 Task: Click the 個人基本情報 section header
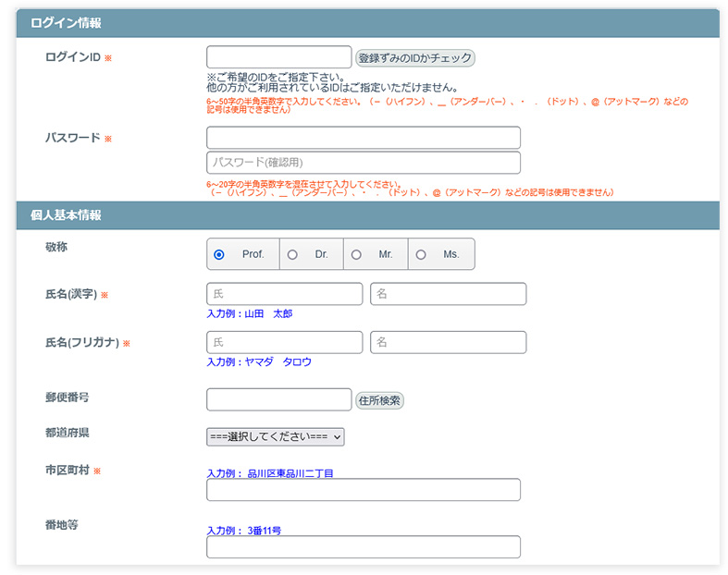[67, 214]
